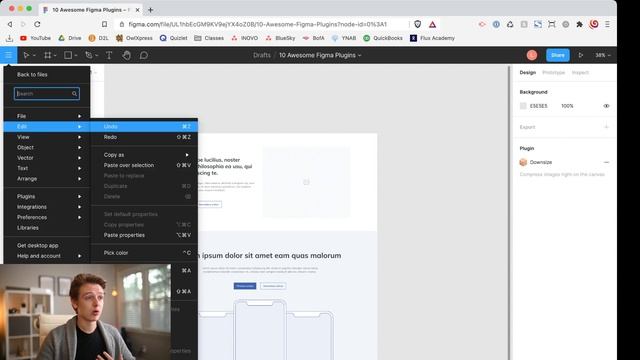
Task: Open the Object menu entry
Action: [47, 147]
